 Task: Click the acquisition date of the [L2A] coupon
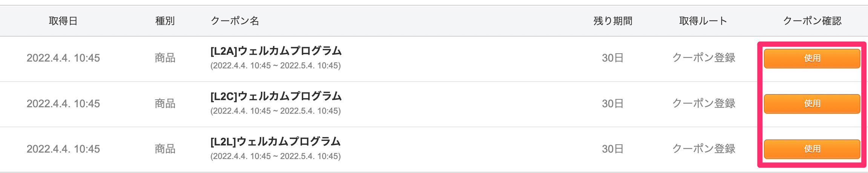[x=63, y=58]
